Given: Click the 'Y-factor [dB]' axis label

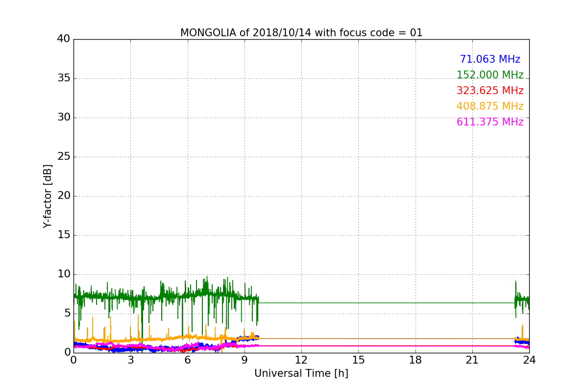Looking at the screenshot, I should click(x=48, y=196).
